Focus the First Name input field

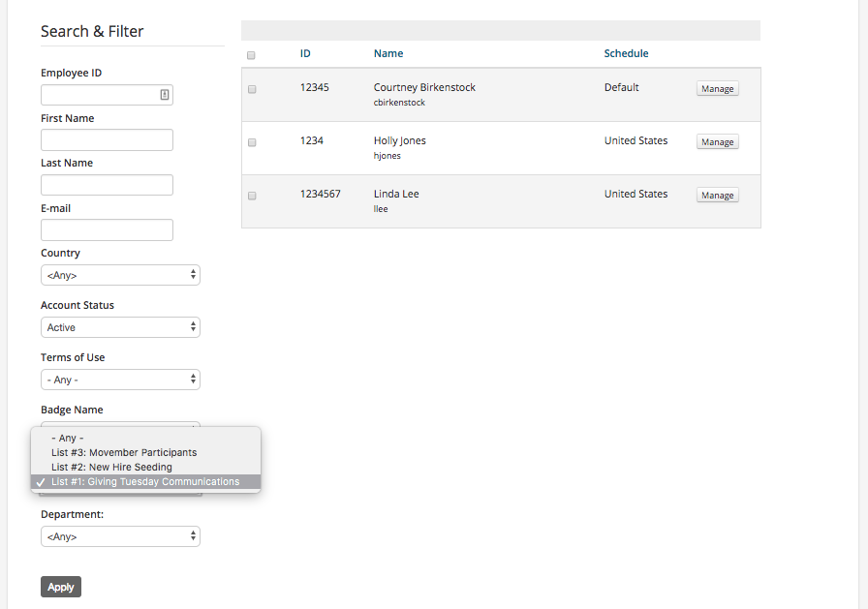point(107,140)
